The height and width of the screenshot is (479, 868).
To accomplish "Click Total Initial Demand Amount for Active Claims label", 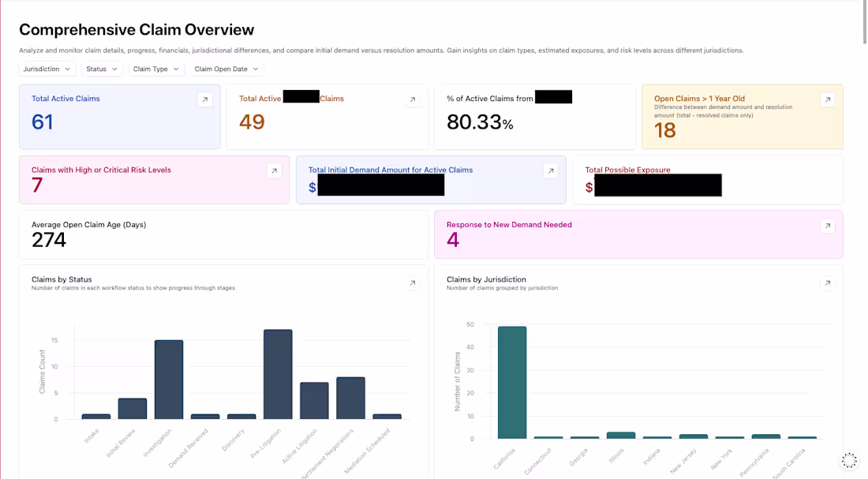I will click(391, 170).
